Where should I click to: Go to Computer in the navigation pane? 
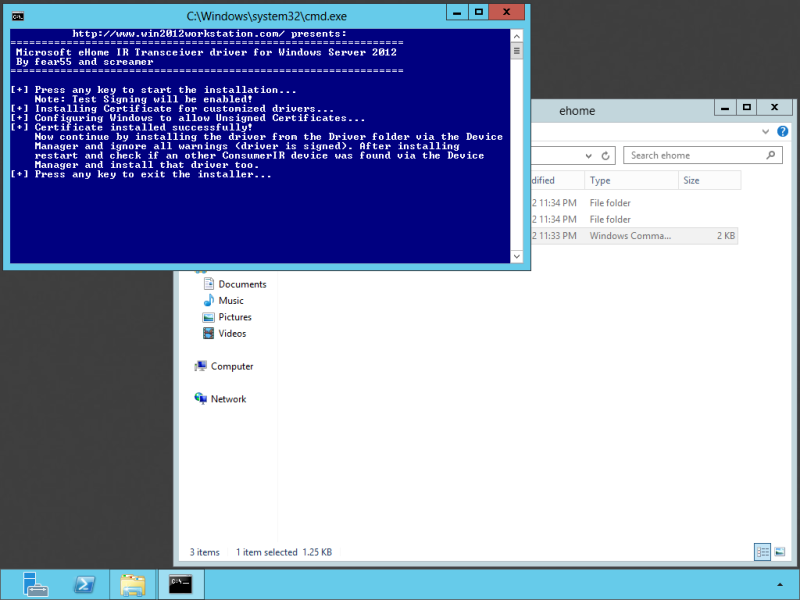(232, 366)
